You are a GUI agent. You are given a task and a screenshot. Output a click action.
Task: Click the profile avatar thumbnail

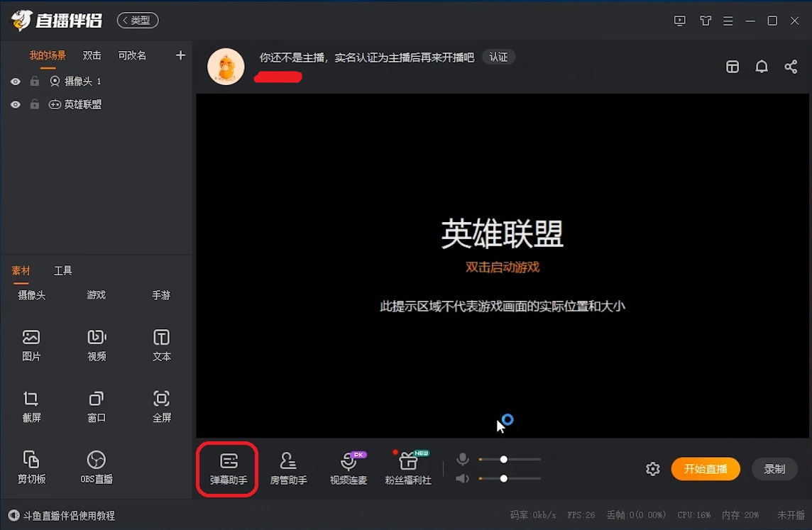(226, 66)
